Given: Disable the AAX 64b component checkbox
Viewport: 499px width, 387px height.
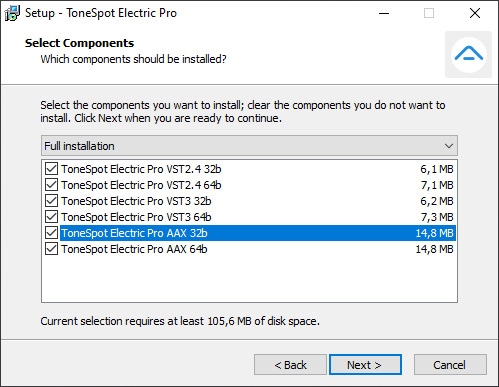Looking at the screenshot, I should [x=51, y=249].
